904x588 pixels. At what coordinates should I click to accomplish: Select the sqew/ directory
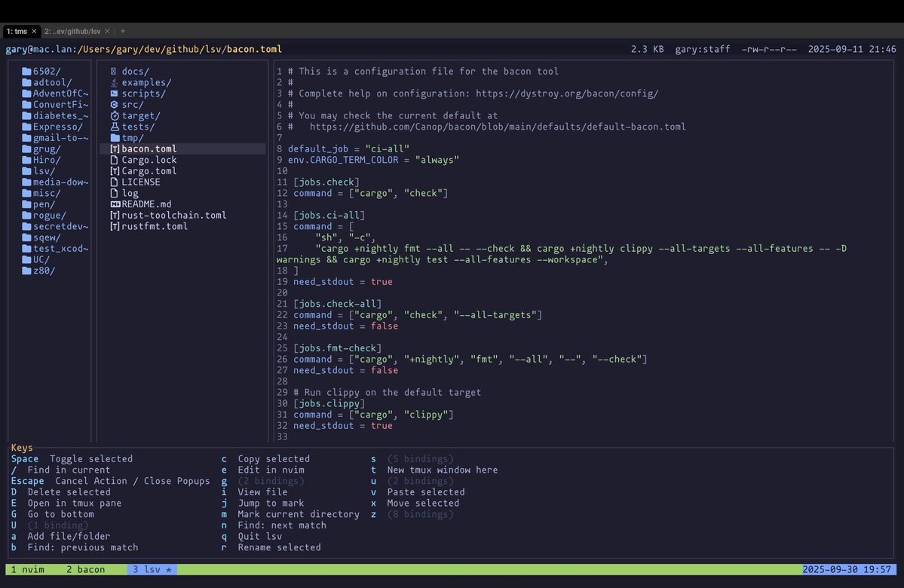click(41, 237)
